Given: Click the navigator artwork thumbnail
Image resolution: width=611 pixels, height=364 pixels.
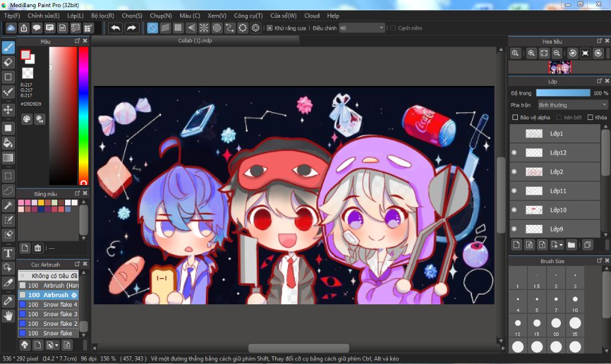Looking at the screenshot, I should coord(560,67).
